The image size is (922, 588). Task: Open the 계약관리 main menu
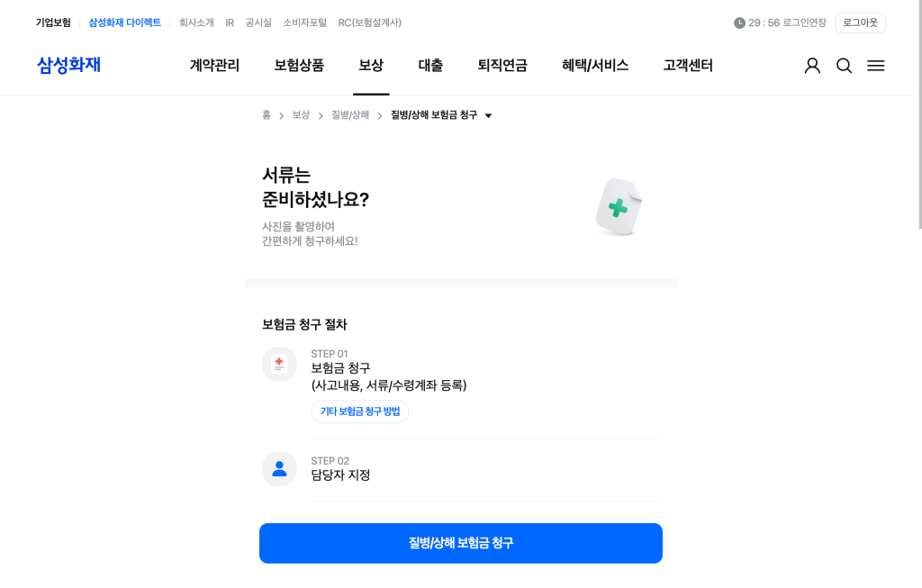[x=214, y=65]
